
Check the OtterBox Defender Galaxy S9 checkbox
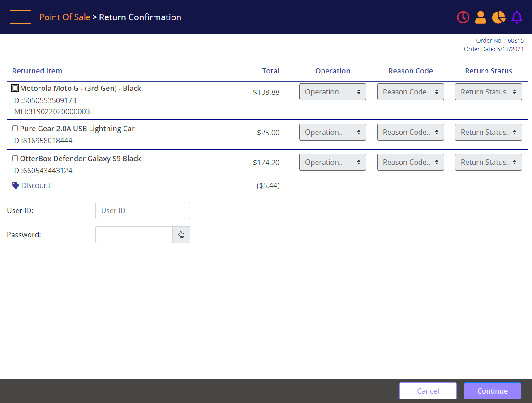coord(15,159)
